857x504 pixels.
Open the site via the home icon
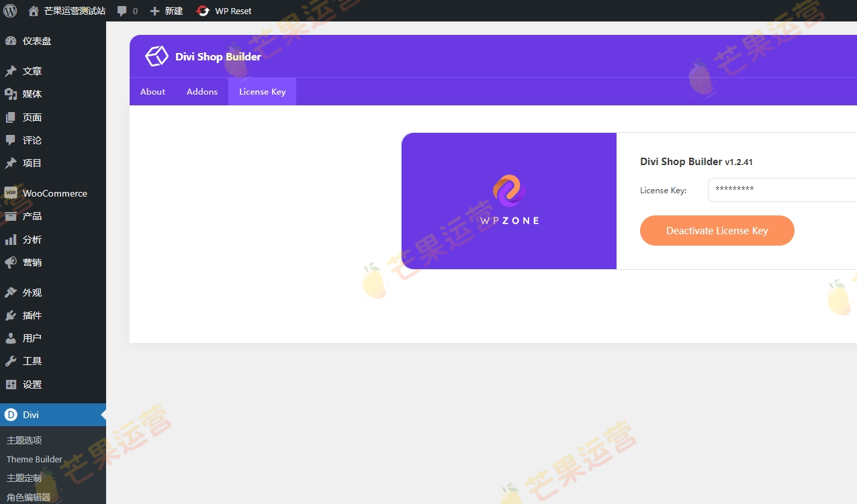pyautogui.click(x=33, y=10)
